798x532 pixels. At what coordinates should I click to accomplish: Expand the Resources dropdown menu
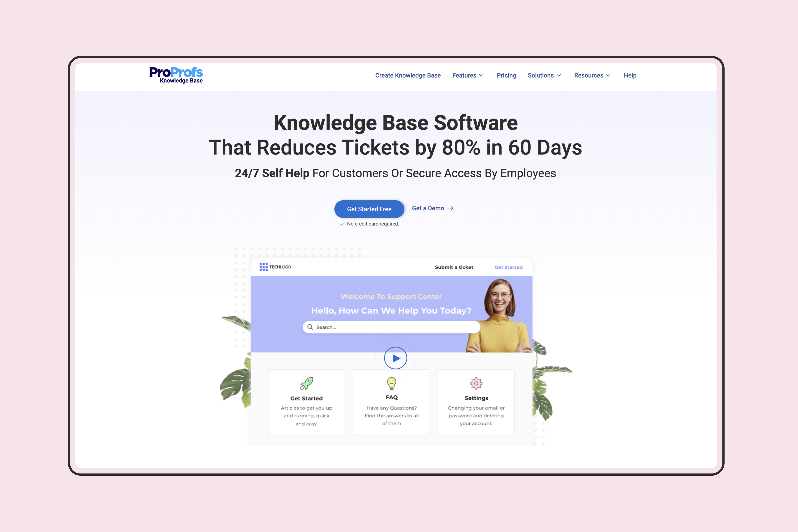(592, 75)
